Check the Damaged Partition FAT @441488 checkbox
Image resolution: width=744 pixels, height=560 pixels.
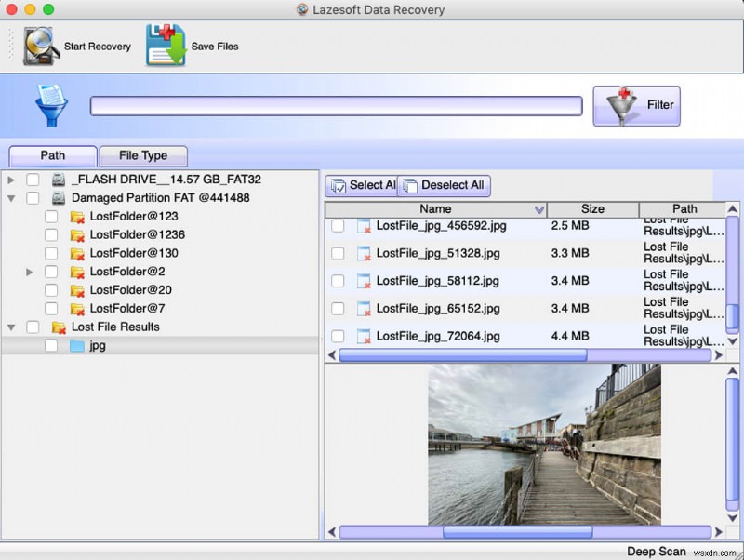click(33, 197)
